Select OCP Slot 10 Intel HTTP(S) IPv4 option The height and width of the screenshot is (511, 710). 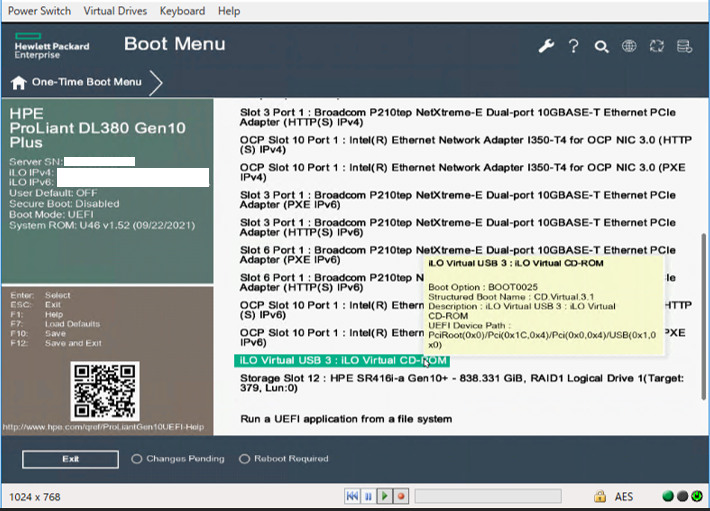(x=465, y=145)
